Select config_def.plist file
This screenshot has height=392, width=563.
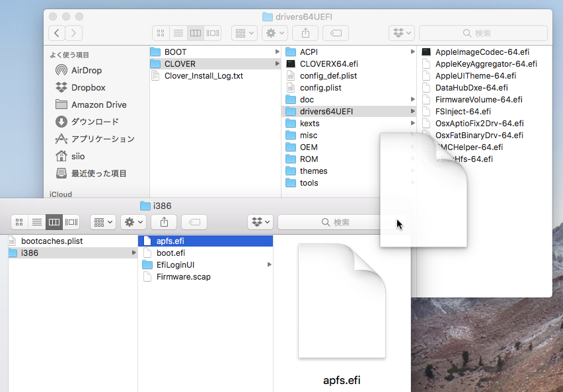coord(350,76)
